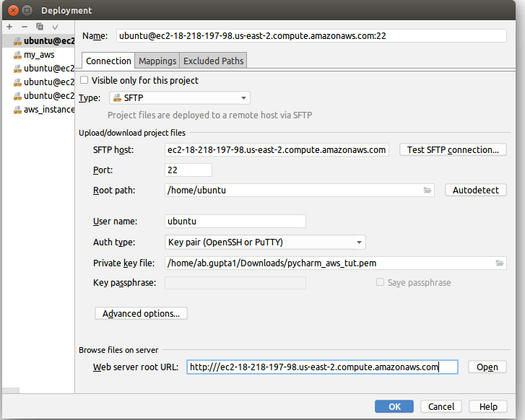525x420 pixels.
Task: Focus the Root path field
Action: coord(300,190)
